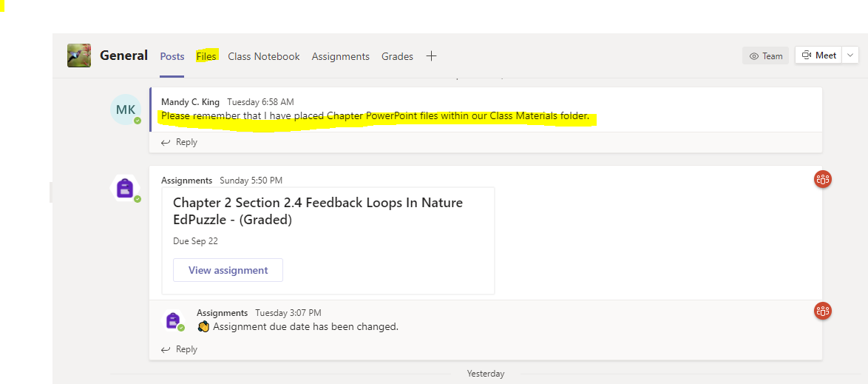Screen dimensions: 868x384
Task: Go to the Assignments tab
Action: (x=340, y=56)
